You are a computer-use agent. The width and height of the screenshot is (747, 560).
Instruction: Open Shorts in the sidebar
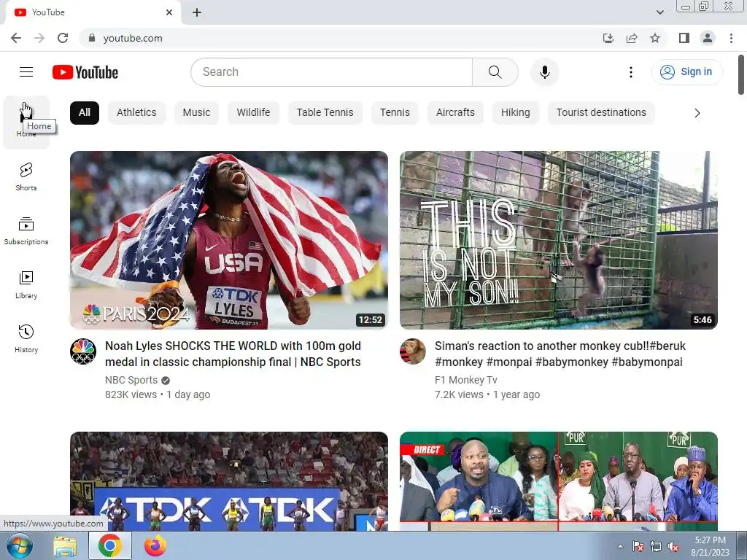click(26, 176)
